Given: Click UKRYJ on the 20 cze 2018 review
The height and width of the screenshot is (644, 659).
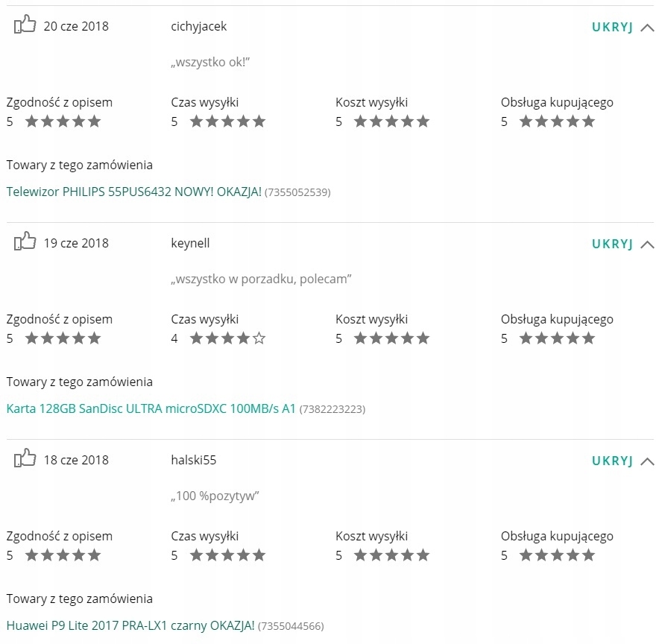Looking at the screenshot, I should [x=612, y=27].
